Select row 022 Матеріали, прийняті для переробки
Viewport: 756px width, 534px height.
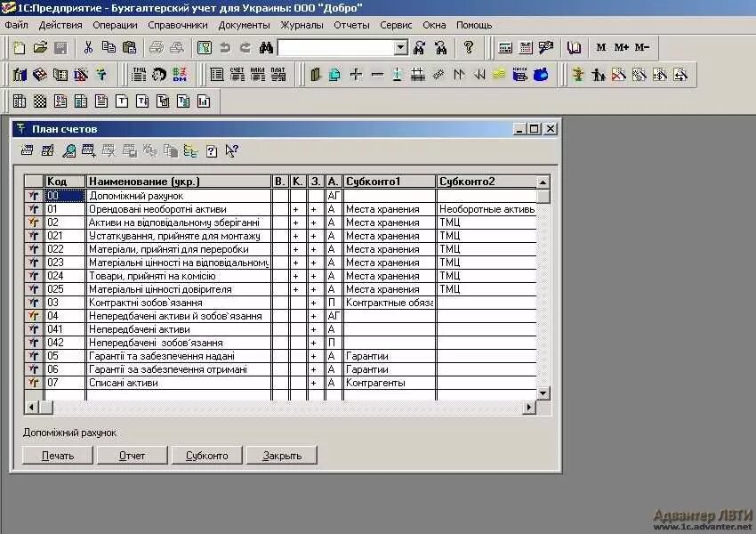point(280,249)
